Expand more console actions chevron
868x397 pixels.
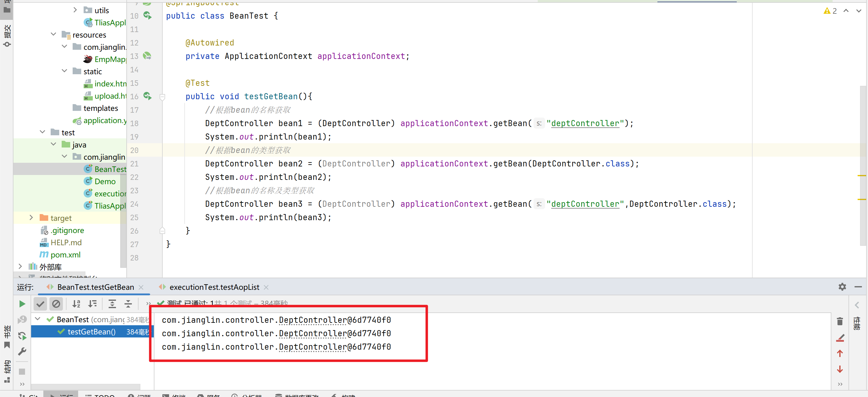pyautogui.click(x=840, y=384)
